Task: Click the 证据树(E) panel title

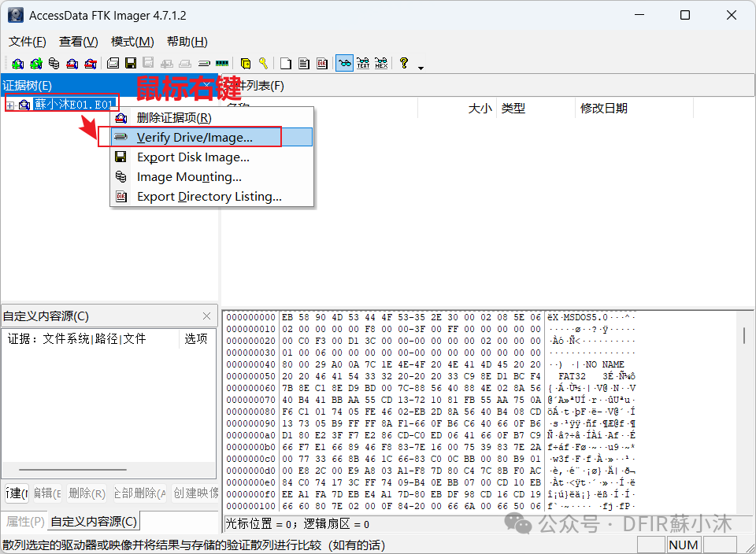Action: coord(27,86)
